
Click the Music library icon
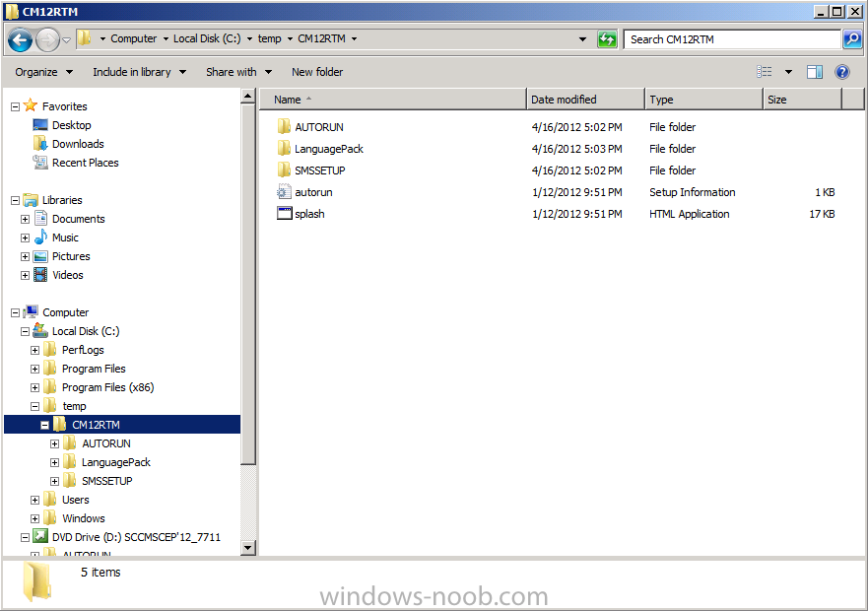40,238
